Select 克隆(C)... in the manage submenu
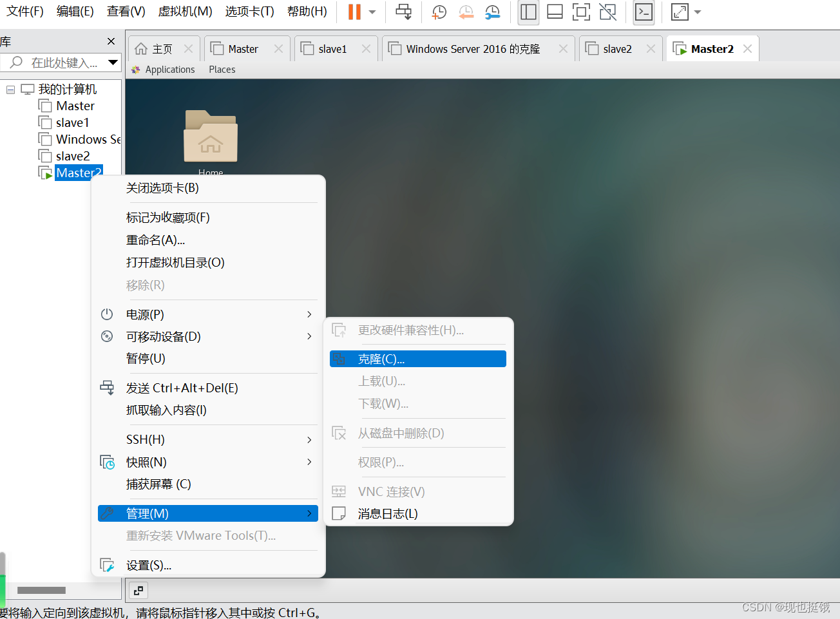Screen dimensions: 840x619 (x=418, y=359)
